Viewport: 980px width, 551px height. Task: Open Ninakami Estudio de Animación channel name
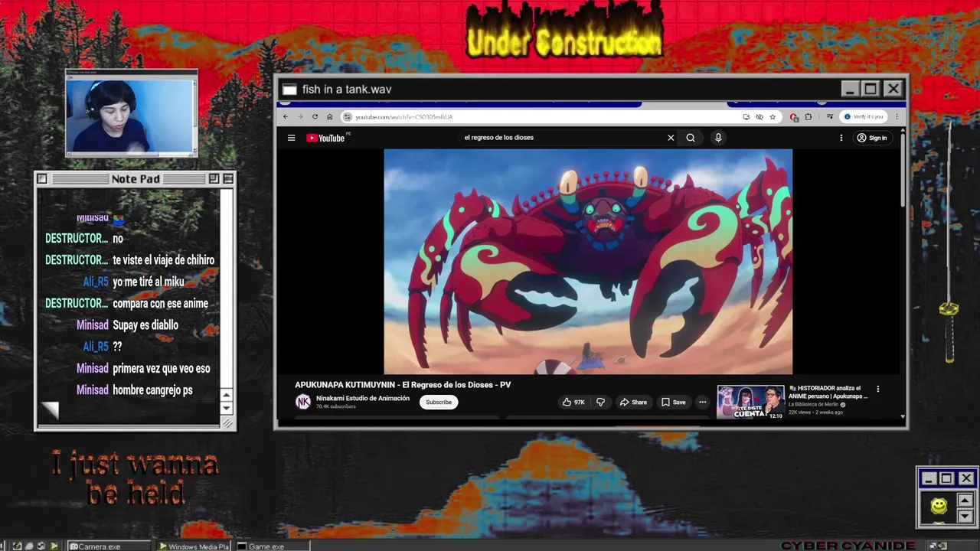[x=363, y=398]
